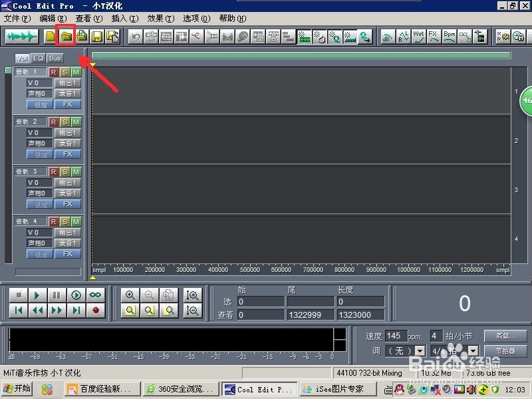532x399 pixels.
Task: Open track 2 录音1 record device selector
Action: coord(68,143)
